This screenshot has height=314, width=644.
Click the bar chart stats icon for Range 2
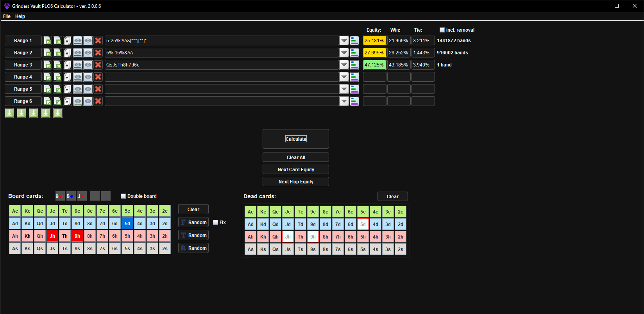[x=354, y=53]
